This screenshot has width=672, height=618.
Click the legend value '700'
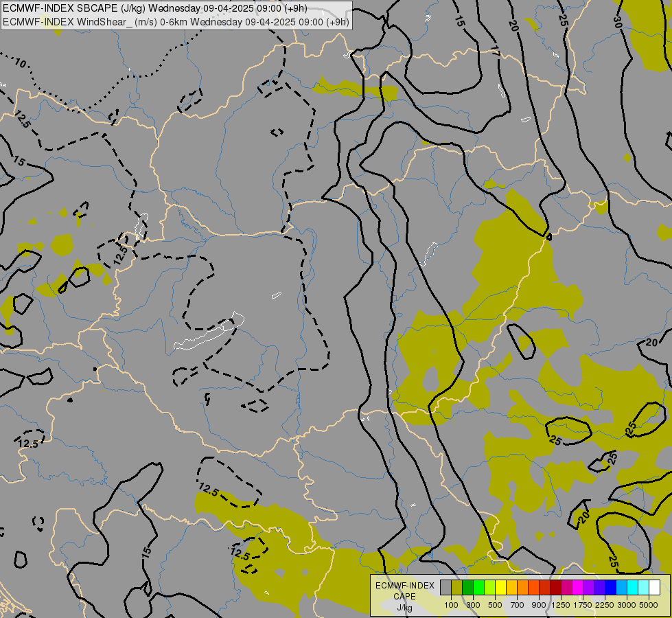pos(518,605)
